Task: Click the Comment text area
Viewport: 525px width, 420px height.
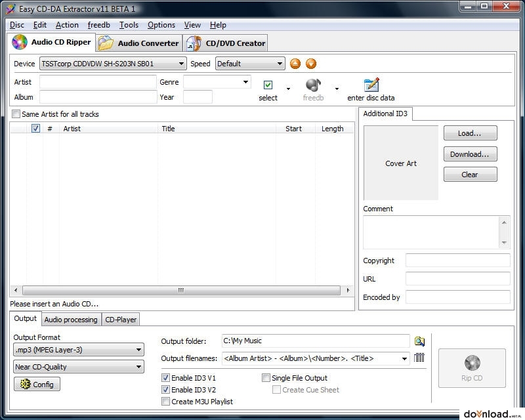Action: coord(431,232)
